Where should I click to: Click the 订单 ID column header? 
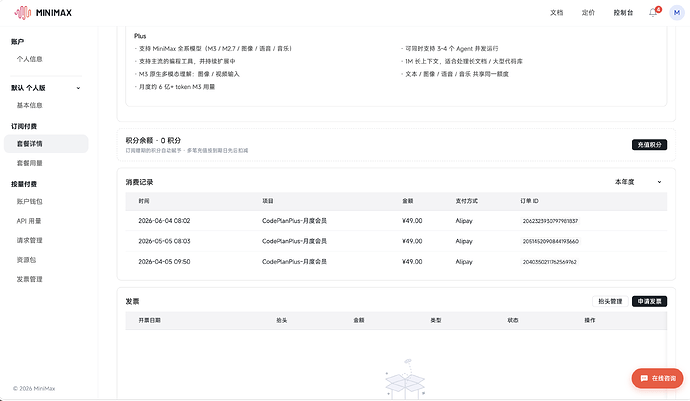(x=529, y=201)
